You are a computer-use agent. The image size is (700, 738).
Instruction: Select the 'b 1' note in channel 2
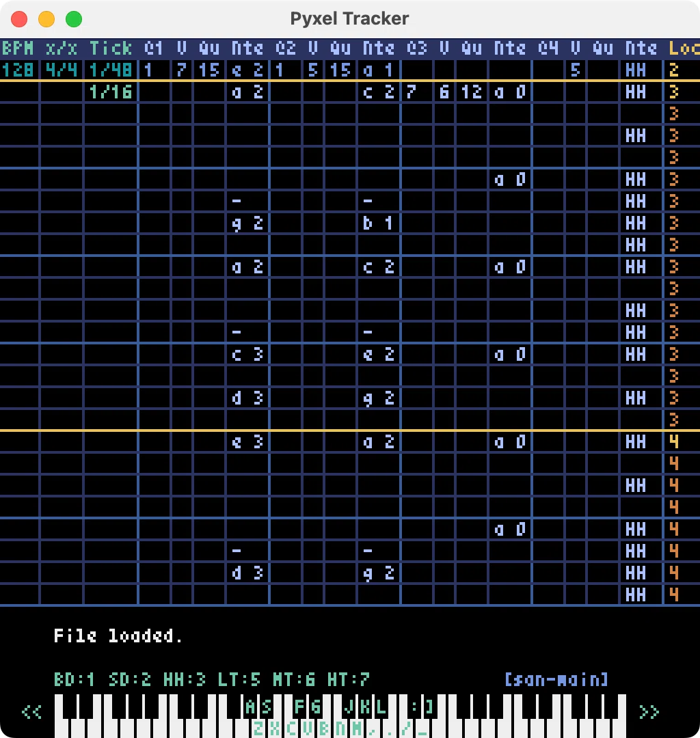379,223
